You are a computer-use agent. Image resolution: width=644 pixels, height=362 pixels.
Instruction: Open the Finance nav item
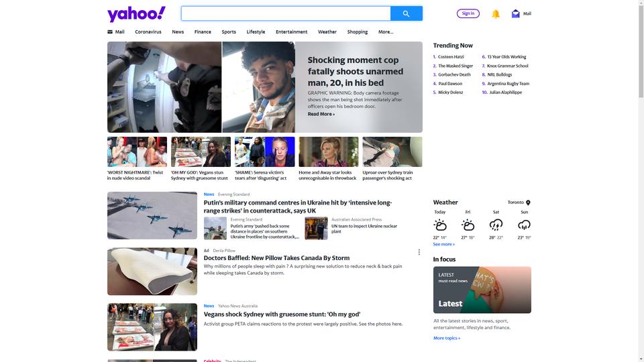coord(203,32)
